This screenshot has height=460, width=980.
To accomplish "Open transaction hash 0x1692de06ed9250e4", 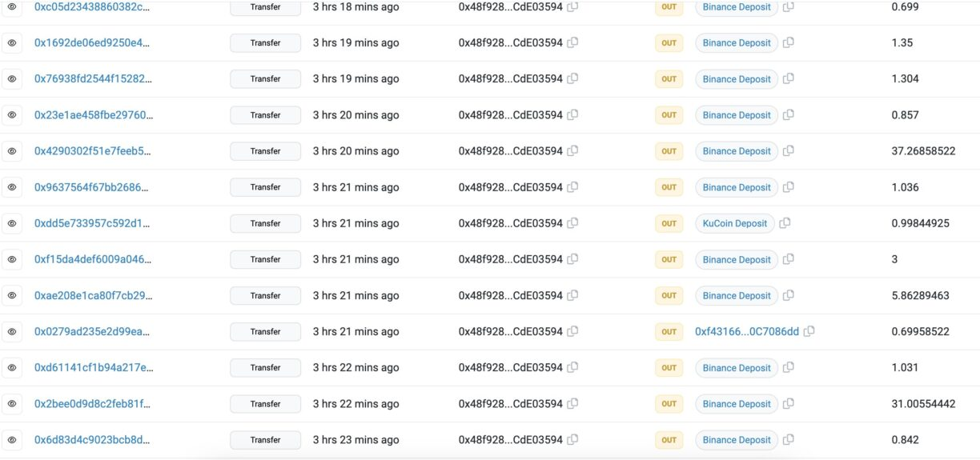I will click(x=91, y=43).
